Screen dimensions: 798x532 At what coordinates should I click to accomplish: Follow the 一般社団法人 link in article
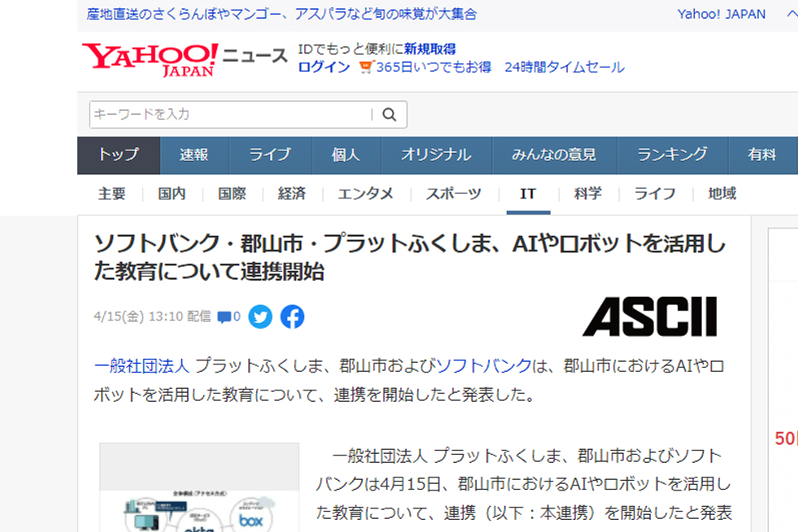point(142,366)
